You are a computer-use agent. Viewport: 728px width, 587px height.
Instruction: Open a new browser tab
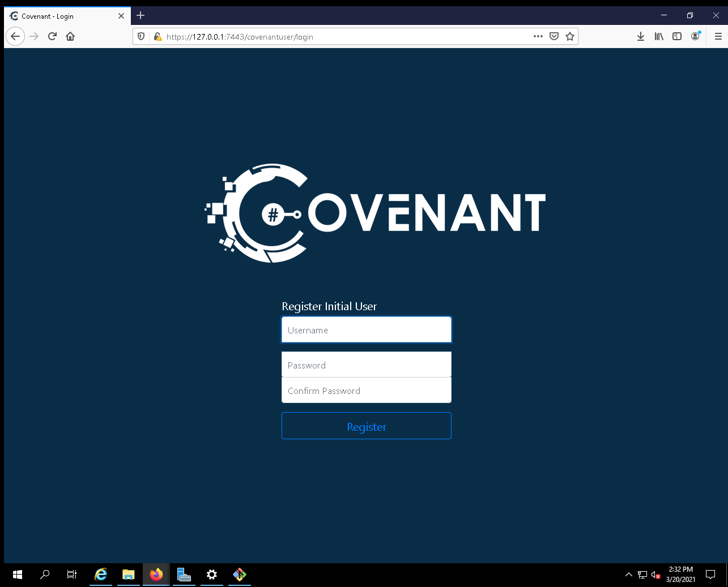[141, 15]
